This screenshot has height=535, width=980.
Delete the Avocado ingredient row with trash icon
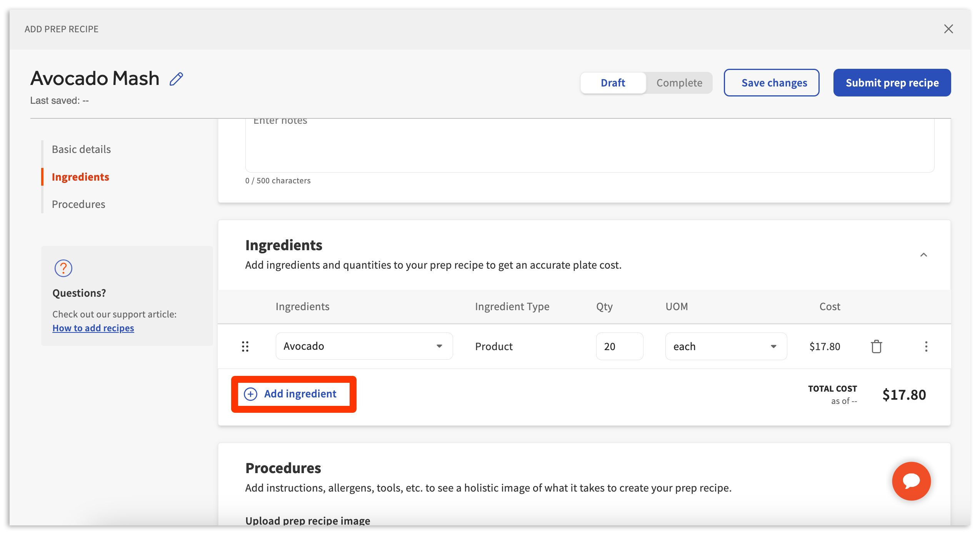click(876, 346)
